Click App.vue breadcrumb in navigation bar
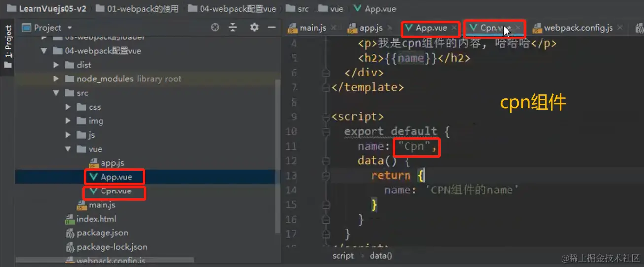Screen dimensions: 644x267 tap(380, 8)
